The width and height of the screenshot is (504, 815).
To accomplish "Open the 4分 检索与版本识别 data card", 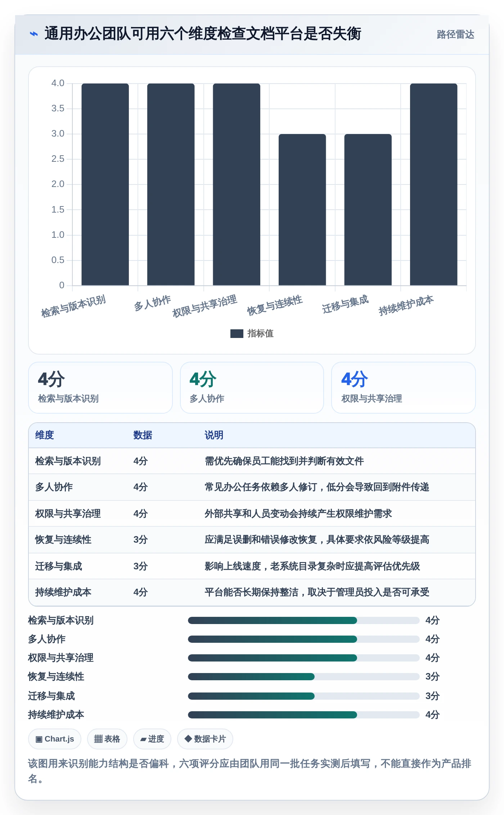I will (100, 388).
